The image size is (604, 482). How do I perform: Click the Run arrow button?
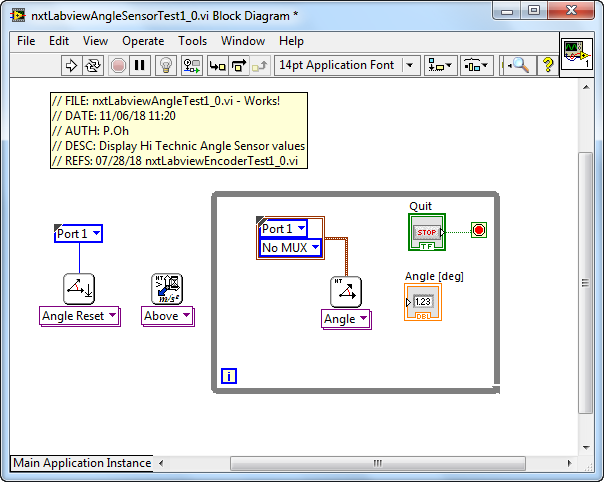(71, 65)
